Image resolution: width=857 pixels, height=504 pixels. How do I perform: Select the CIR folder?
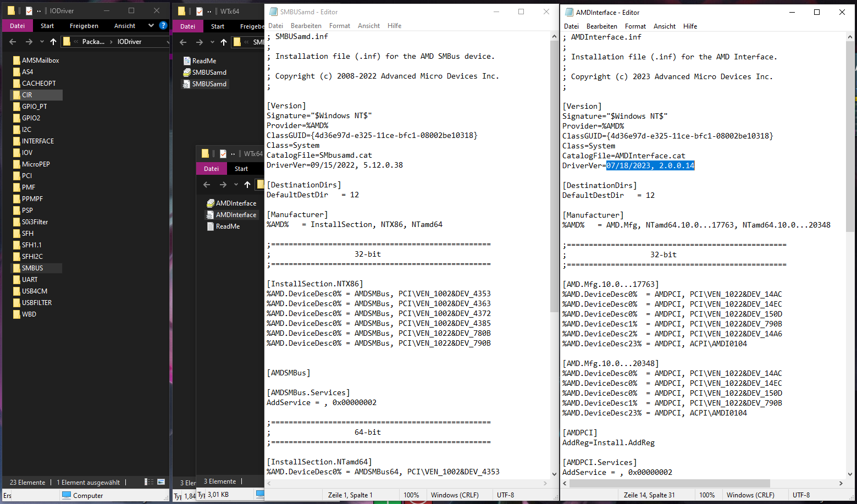click(x=36, y=95)
